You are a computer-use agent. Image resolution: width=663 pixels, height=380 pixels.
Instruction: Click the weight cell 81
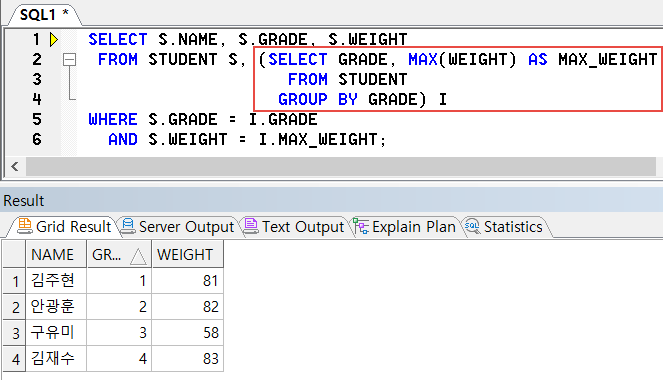[x=187, y=281]
